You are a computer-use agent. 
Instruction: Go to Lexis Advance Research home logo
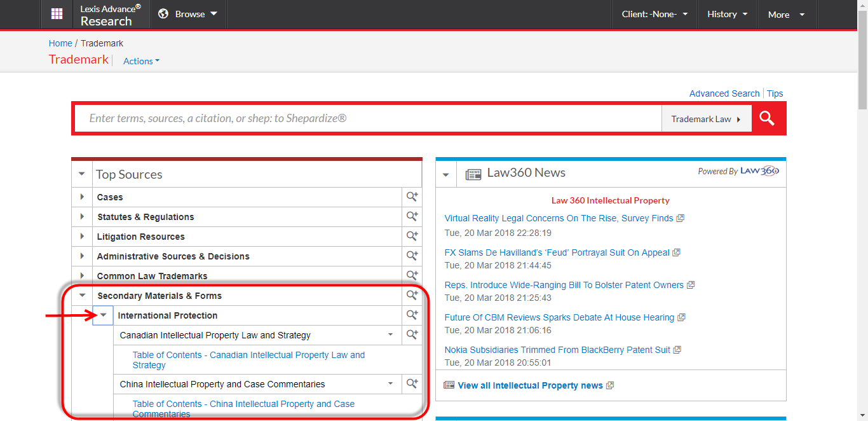[x=111, y=15]
